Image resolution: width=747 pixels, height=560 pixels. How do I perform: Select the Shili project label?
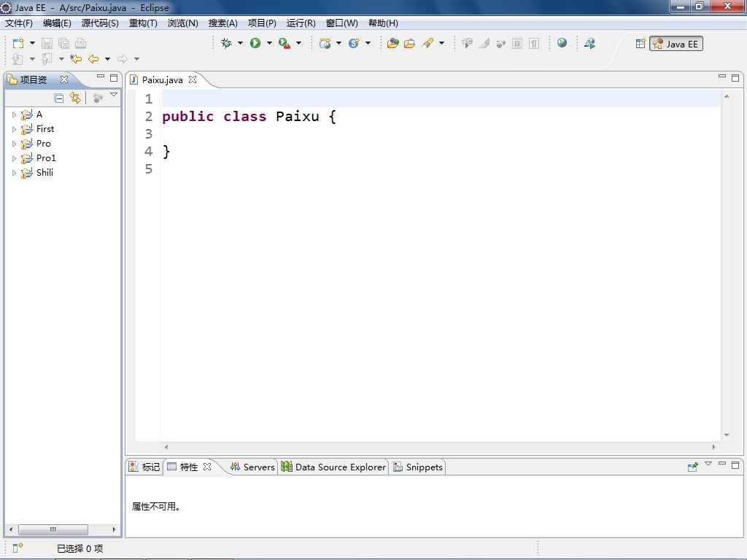click(x=44, y=172)
